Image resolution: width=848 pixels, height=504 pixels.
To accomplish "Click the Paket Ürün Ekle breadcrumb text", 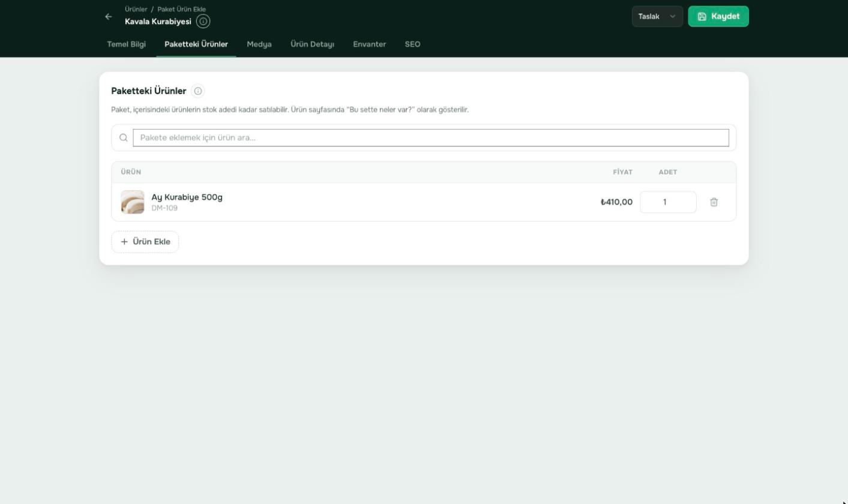I will click(182, 10).
